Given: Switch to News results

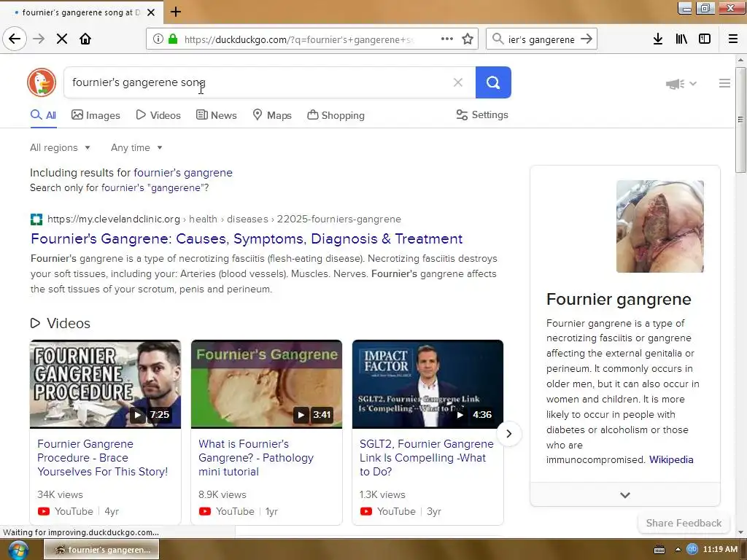Looking at the screenshot, I should pyautogui.click(x=216, y=115).
